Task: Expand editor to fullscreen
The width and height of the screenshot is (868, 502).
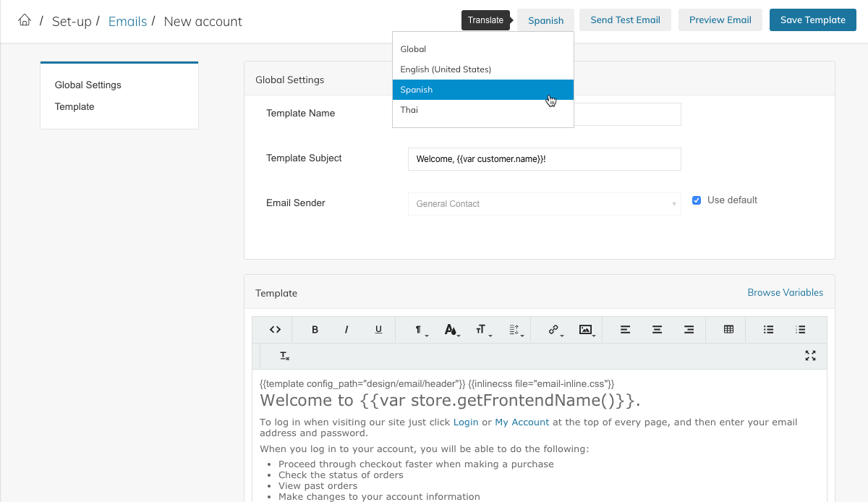Action: 810,355
